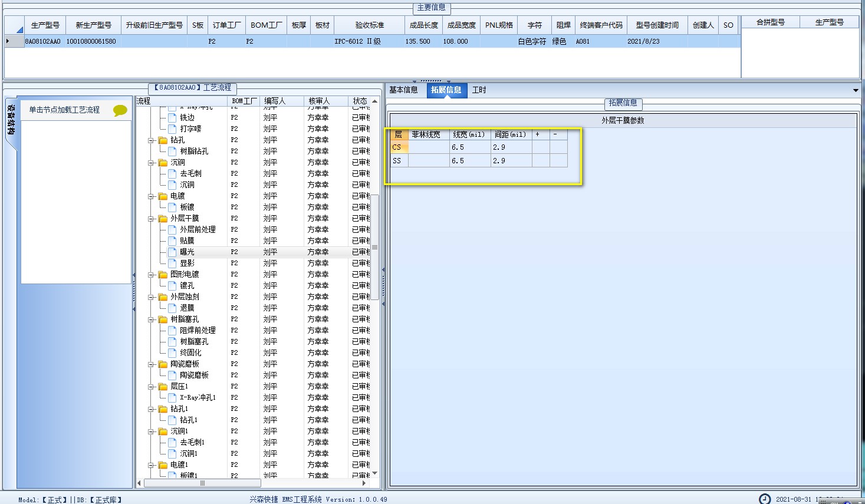Click the tree's vertical scrollbar up arrow
The image size is (865, 504).
tap(374, 101)
